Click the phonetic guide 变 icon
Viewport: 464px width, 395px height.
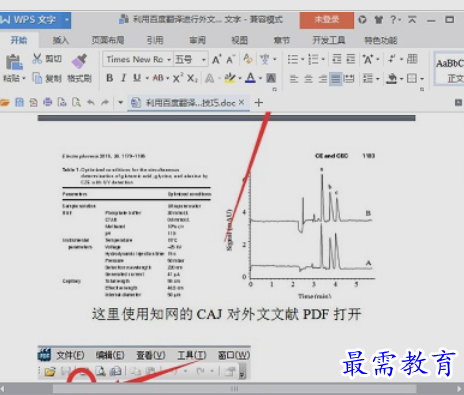265,59
